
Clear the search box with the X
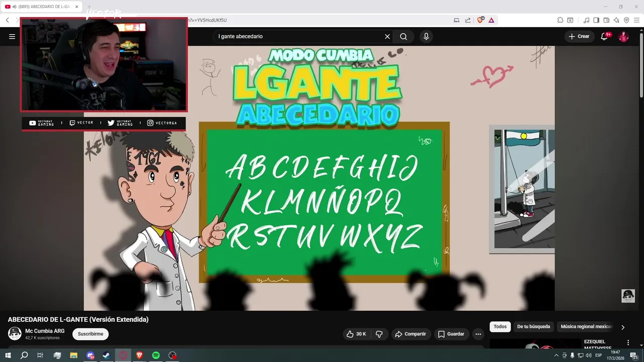tap(387, 36)
